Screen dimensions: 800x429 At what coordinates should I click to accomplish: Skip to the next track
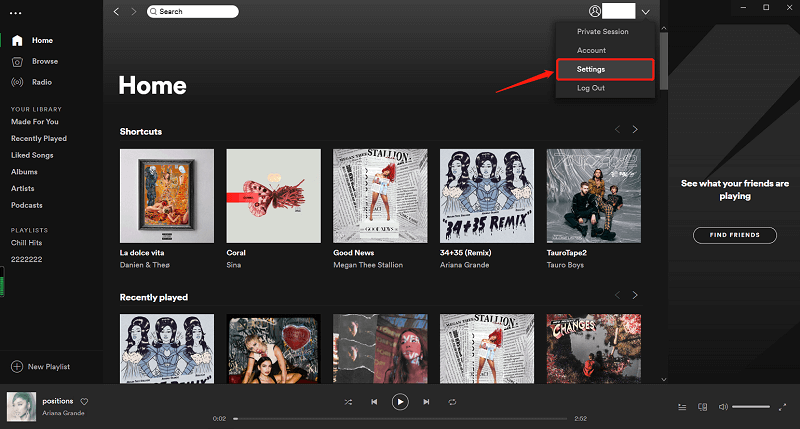(426, 402)
